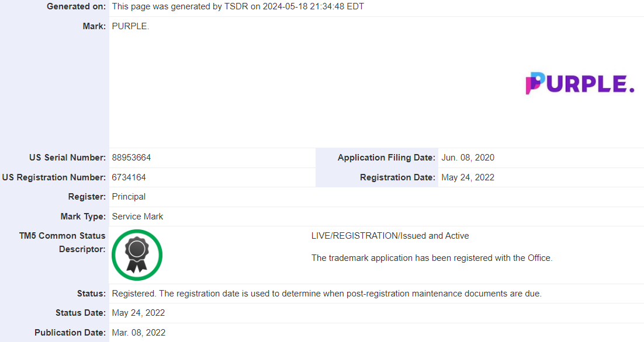The height and width of the screenshot is (342, 644).
Task: Click the Publication Date label
Action: coord(70,333)
